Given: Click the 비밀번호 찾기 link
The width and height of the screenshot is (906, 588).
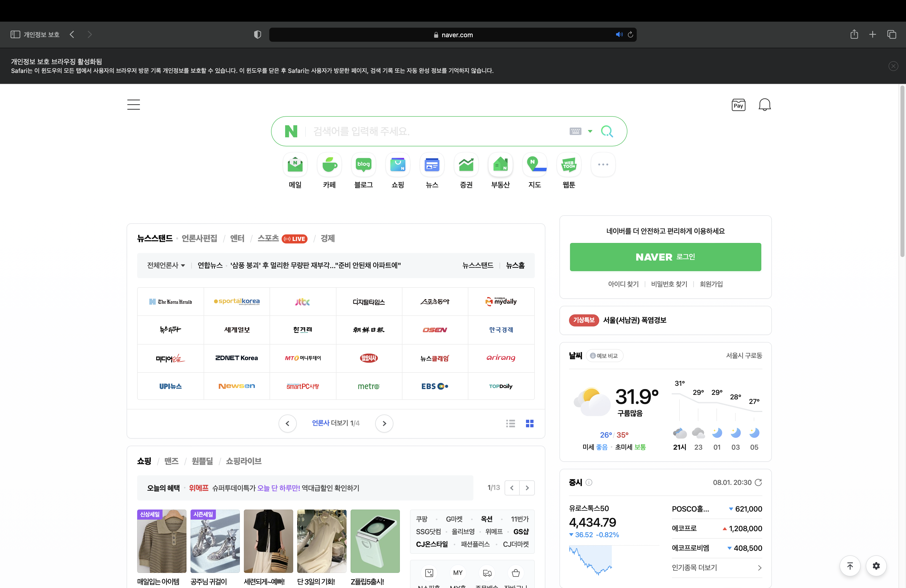Looking at the screenshot, I should (669, 284).
